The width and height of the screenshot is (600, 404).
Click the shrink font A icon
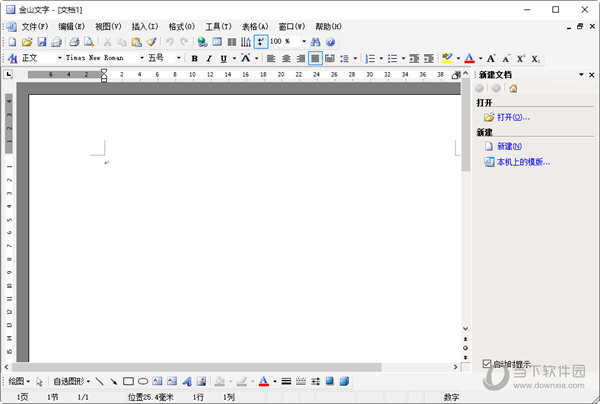pyautogui.click(x=506, y=59)
